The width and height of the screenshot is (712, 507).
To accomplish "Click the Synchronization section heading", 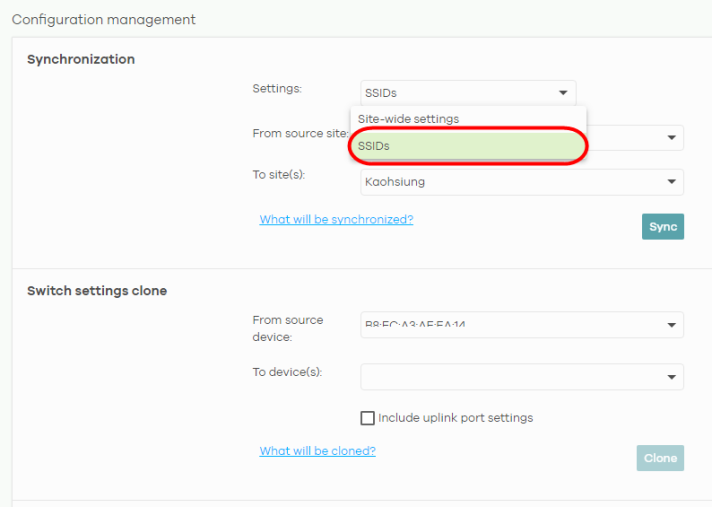I will [81, 60].
